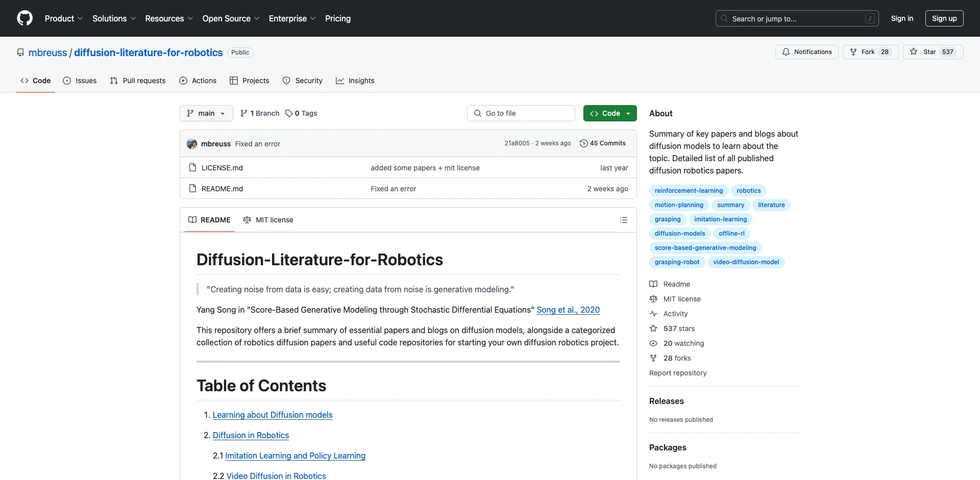Open MIT license link in About sidebar

pyautogui.click(x=675, y=299)
